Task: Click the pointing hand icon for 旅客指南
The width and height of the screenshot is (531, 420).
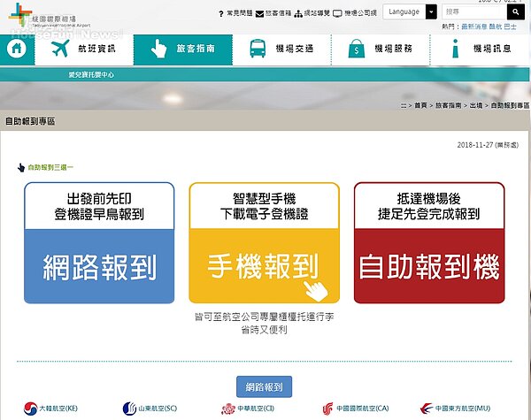Action: point(158,49)
